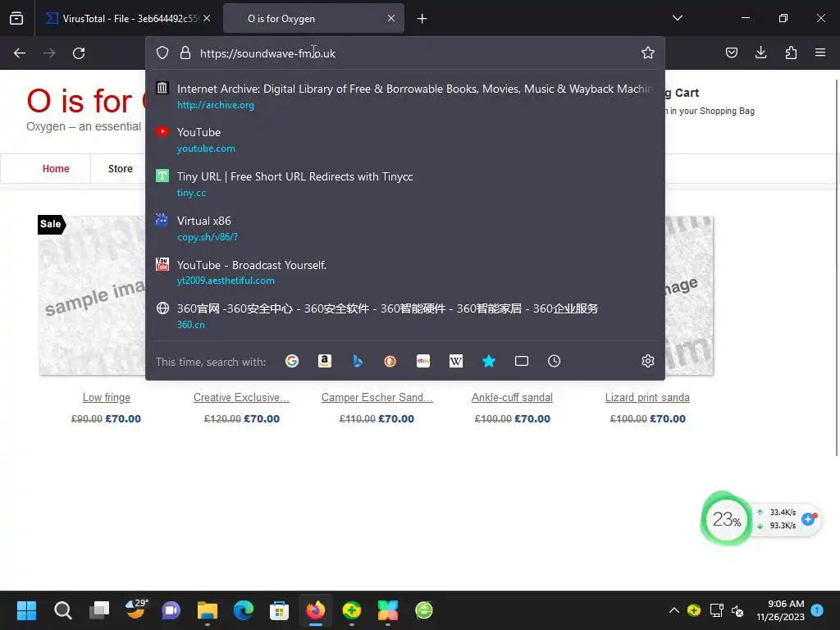This screenshot has width=840, height=630.
Task: Bookmark this page with star icon
Action: [x=648, y=52]
